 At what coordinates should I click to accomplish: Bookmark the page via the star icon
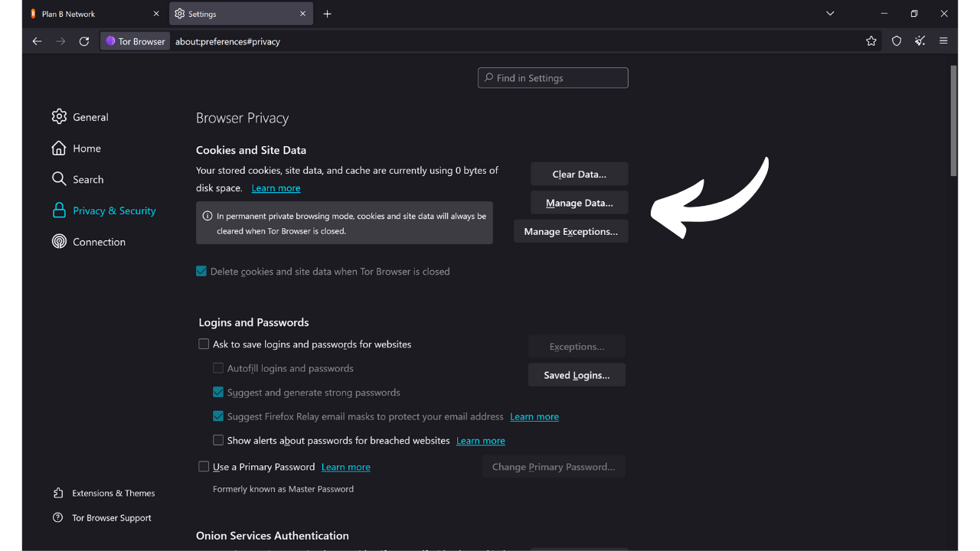coord(871,41)
